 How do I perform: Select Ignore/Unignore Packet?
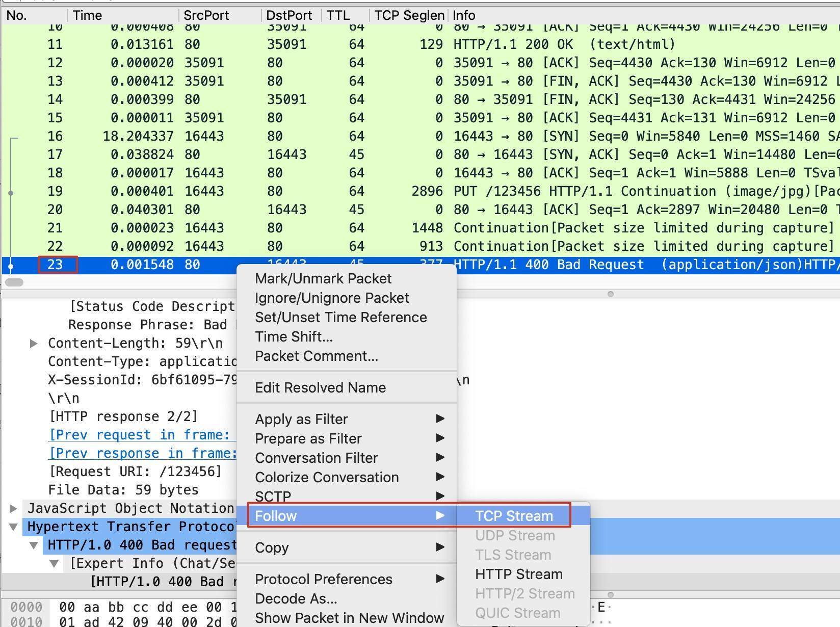332,298
